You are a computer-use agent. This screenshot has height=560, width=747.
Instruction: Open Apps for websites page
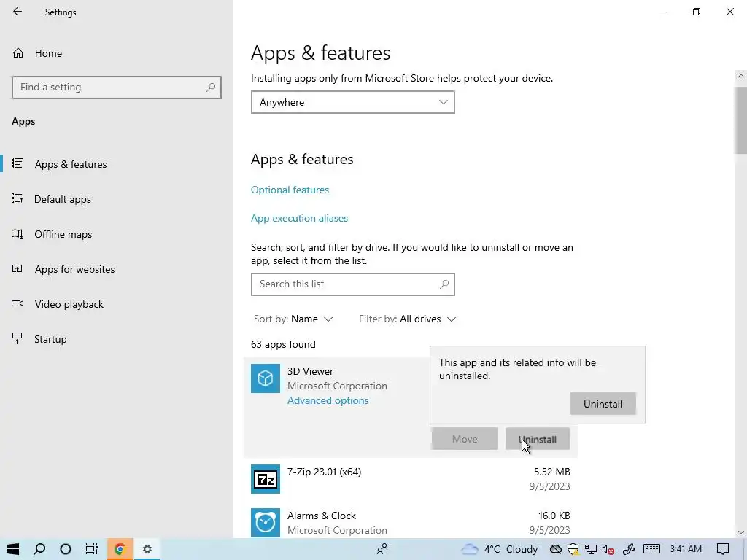coord(74,269)
